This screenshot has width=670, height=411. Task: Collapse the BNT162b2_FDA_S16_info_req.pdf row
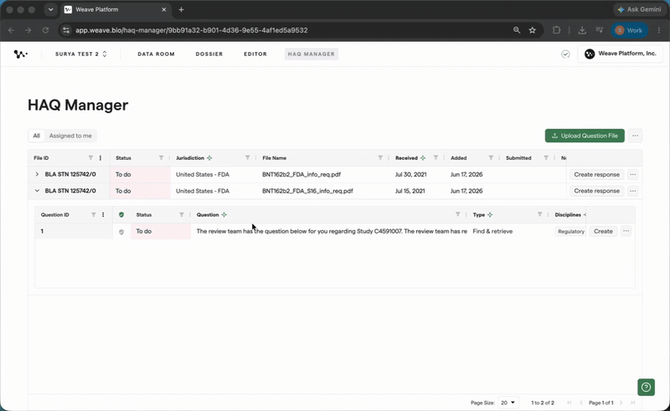click(x=37, y=191)
